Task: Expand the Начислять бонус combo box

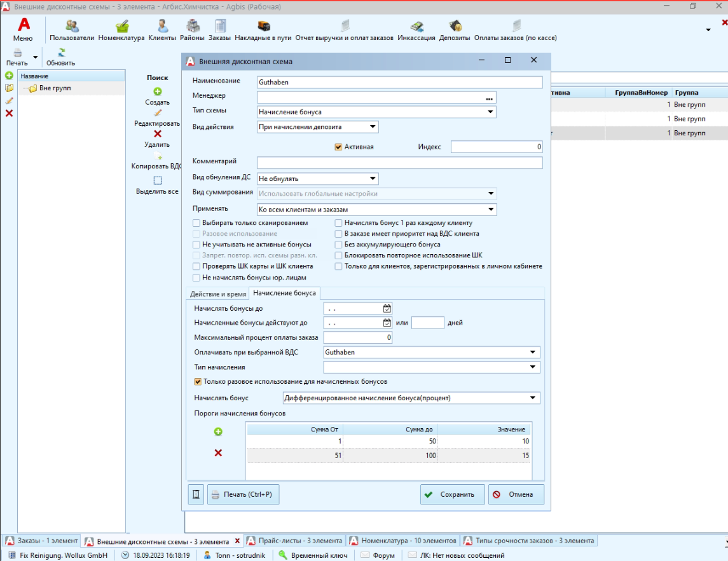Action: point(533,398)
